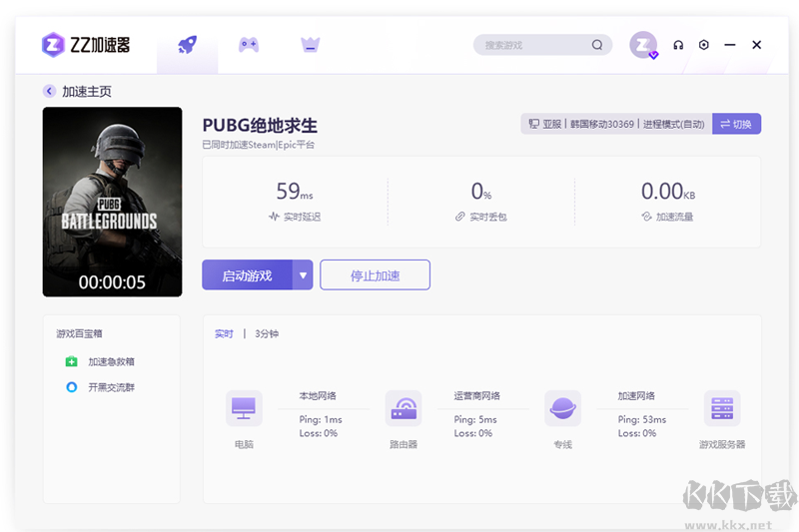Image resolution: width=799 pixels, height=532 pixels.
Task: Go back via the arrow beside 加速主页
Action: 49,91
